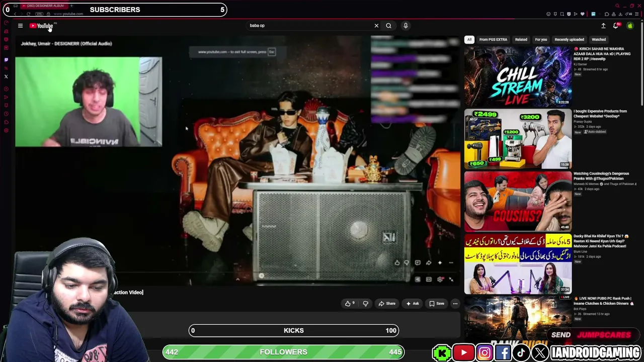This screenshot has width=644, height=362.
Task: Select the 'From PGS EXTRA' chip
Action: 493,40
